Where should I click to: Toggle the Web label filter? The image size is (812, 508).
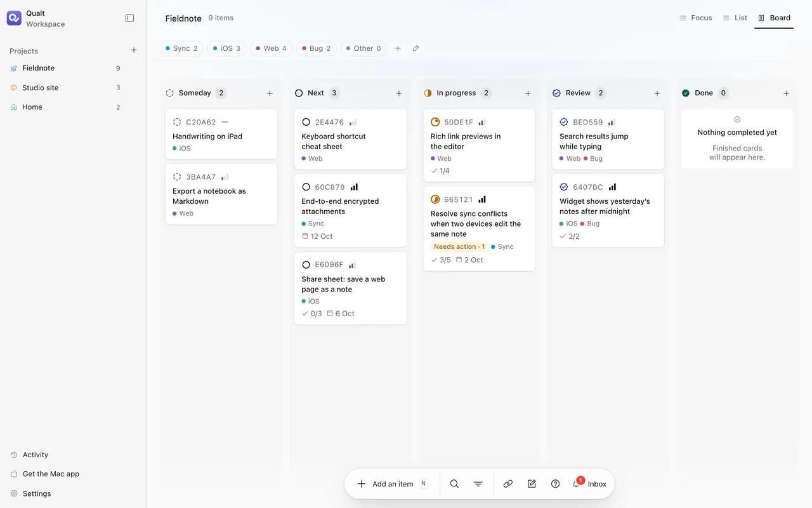pos(271,48)
